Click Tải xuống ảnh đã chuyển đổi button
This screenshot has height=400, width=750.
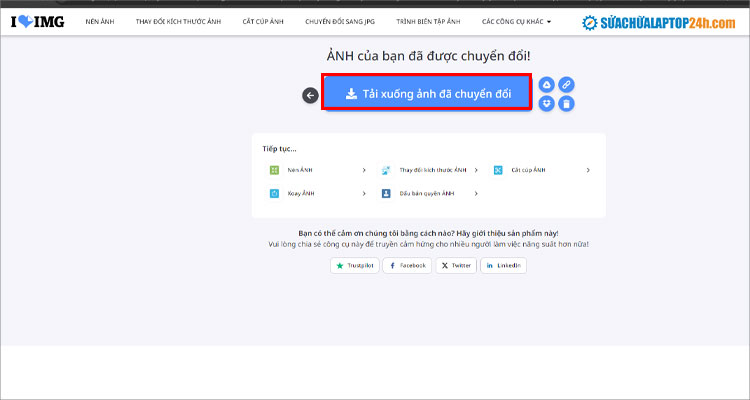click(x=427, y=94)
